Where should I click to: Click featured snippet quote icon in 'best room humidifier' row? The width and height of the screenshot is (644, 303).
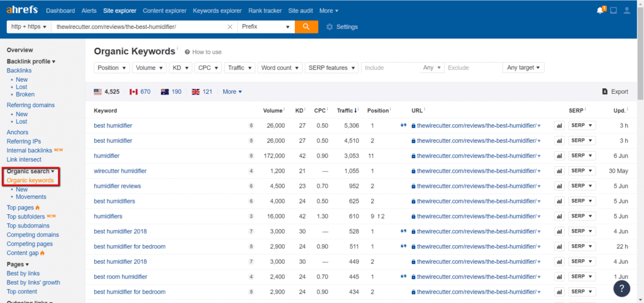pyautogui.click(x=403, y=277)
